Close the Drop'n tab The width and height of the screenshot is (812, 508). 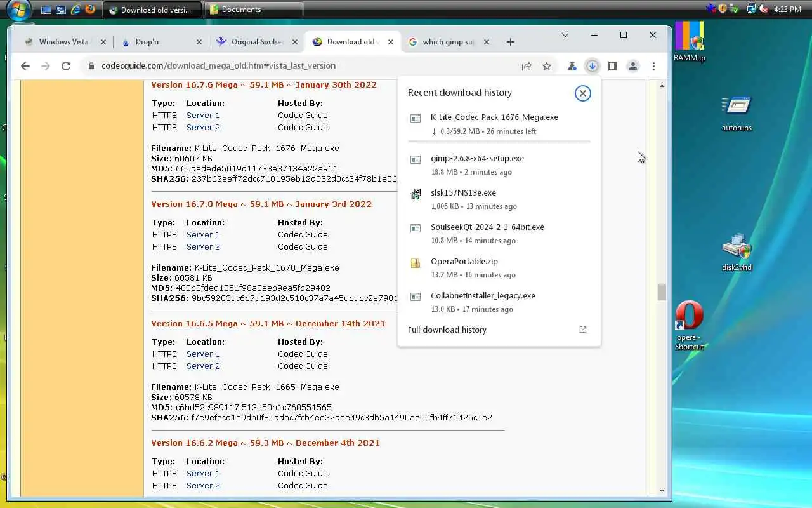point(199,42)
